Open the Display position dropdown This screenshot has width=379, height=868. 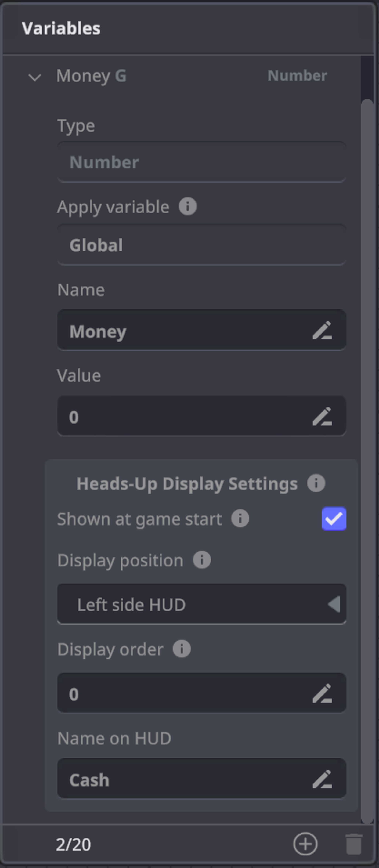click(201, 604)
